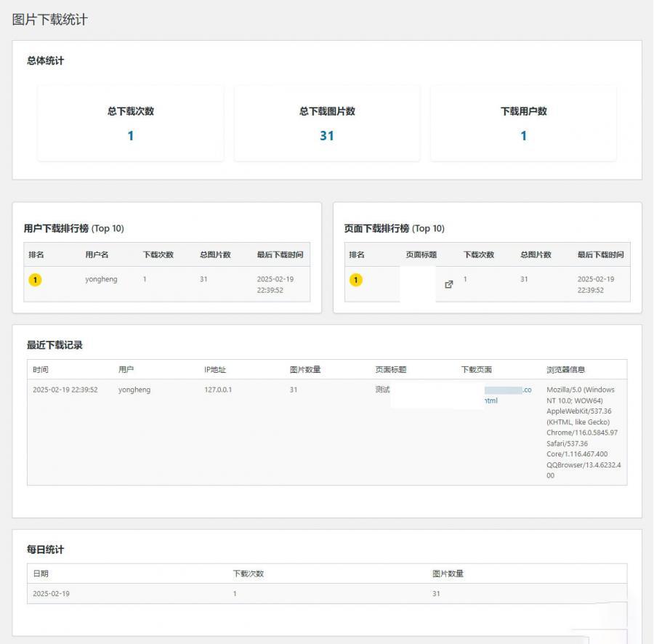
Task: Click the 下载用户数 statistic card
Action: [x=523, y=123]
